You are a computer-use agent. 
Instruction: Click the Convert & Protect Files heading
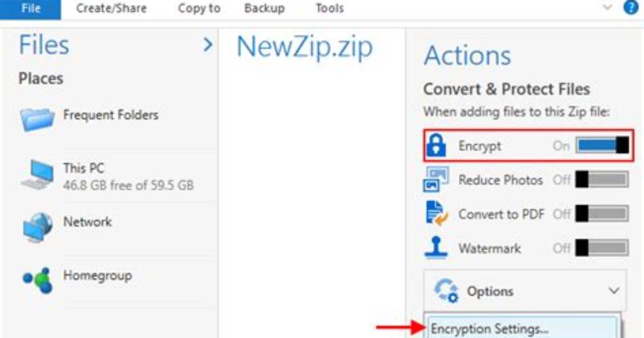click(x=506, y=89)
